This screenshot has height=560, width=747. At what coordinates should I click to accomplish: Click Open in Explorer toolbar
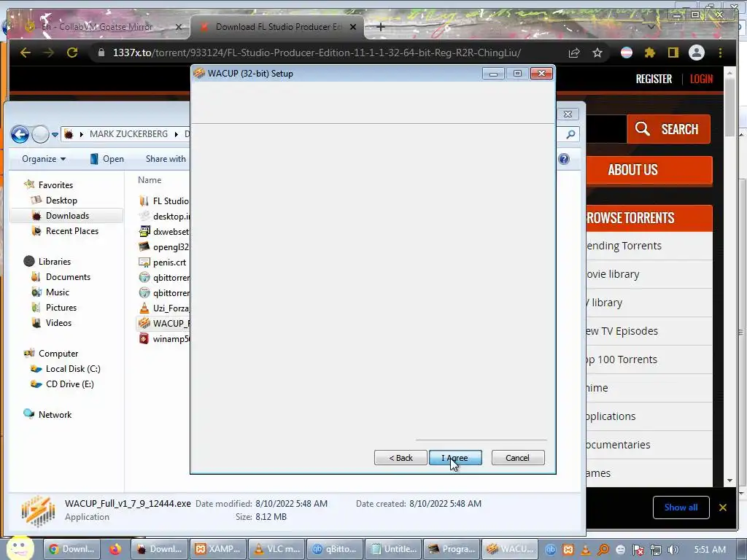pos(107,159)
